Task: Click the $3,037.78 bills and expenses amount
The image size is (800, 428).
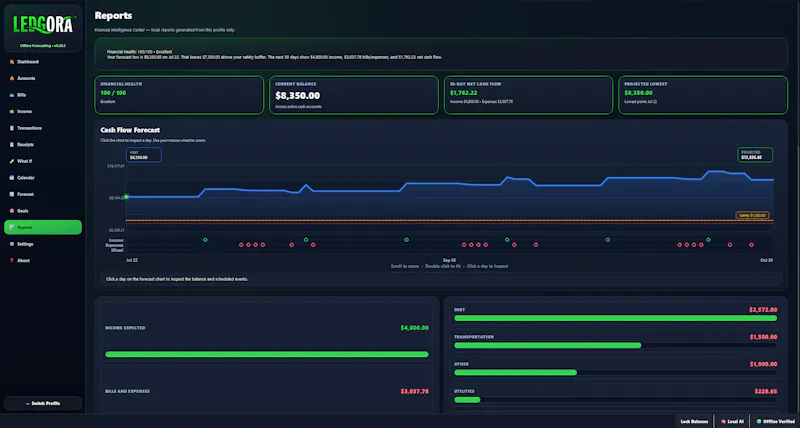Action: [x=414, y=392]
